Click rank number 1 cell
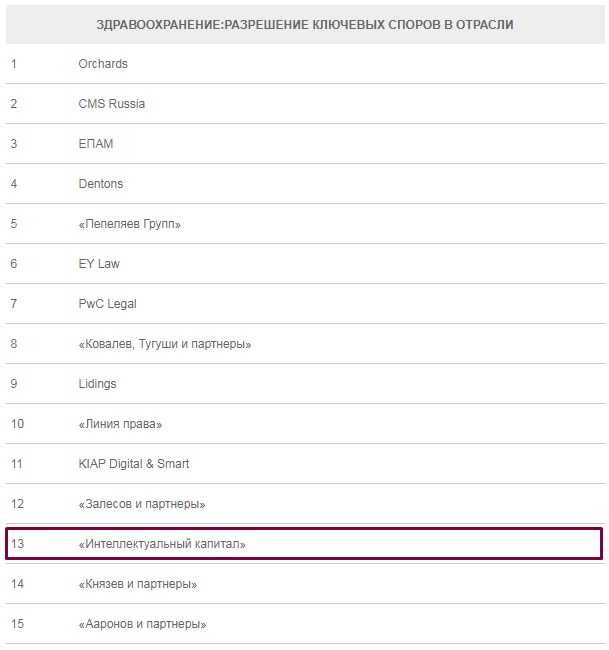This screenshot has width=609, height=650. coord(14,64)
